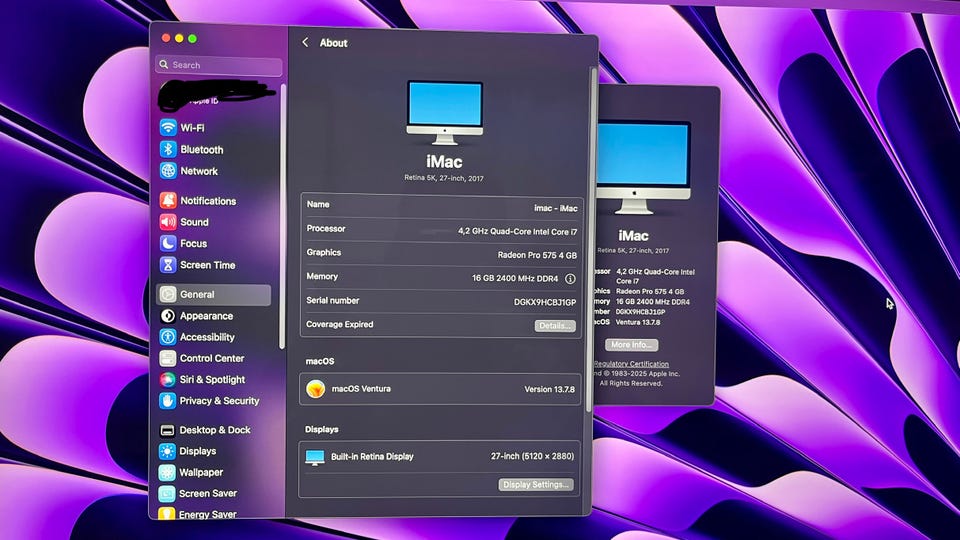The width and height of the screenshot is (960, 540).
Task: Open Bluetooth settings icon
Action: [168, 149]
